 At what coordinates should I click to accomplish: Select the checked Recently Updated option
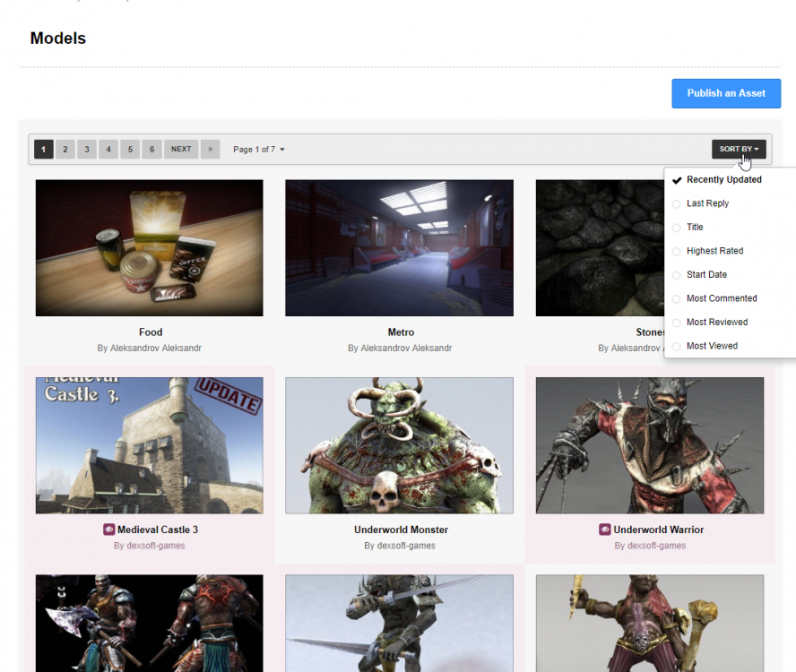723,180
